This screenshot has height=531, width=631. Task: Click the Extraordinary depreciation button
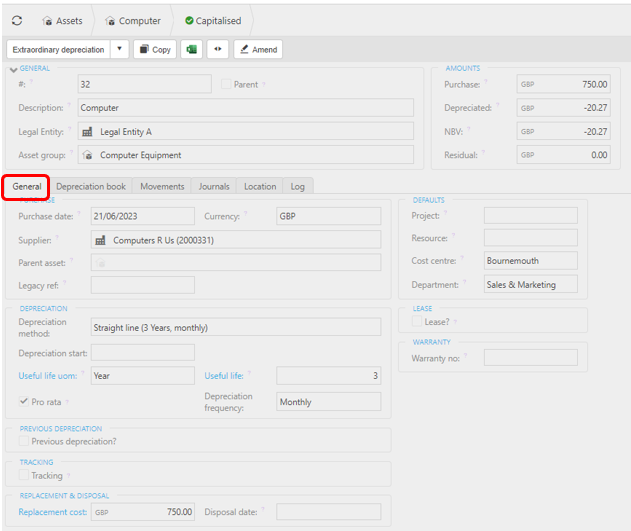pos(58,49)
